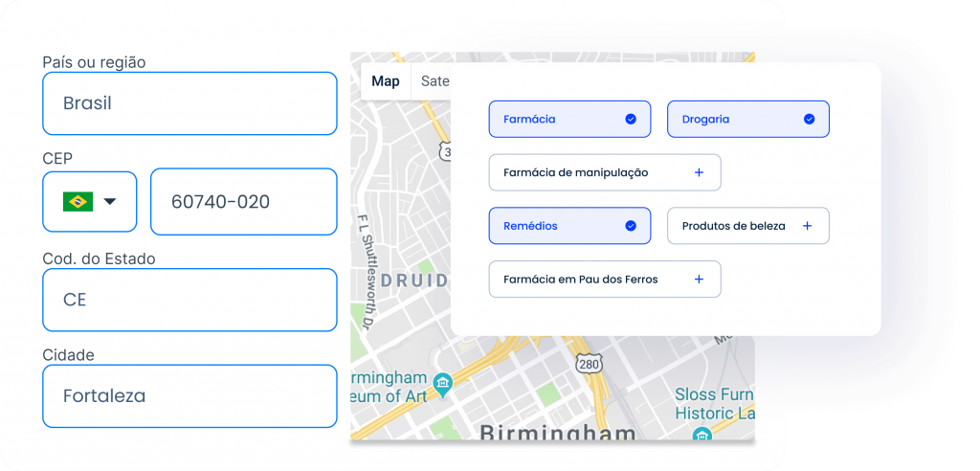Open the country flag dropdown arrow

[x=110, y=201]
